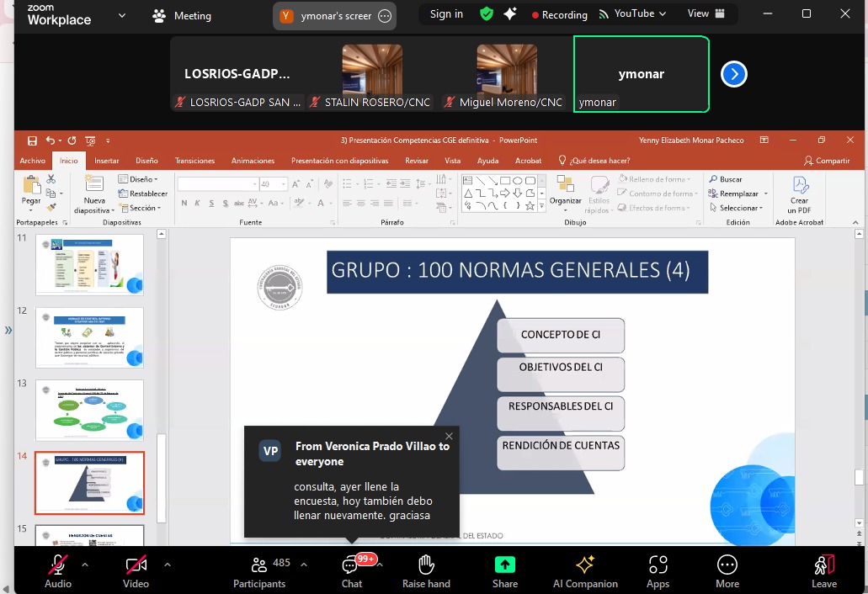This screenshot has height=594, width=868.
Task: Click the Sign in button
Action: (446, 14)
